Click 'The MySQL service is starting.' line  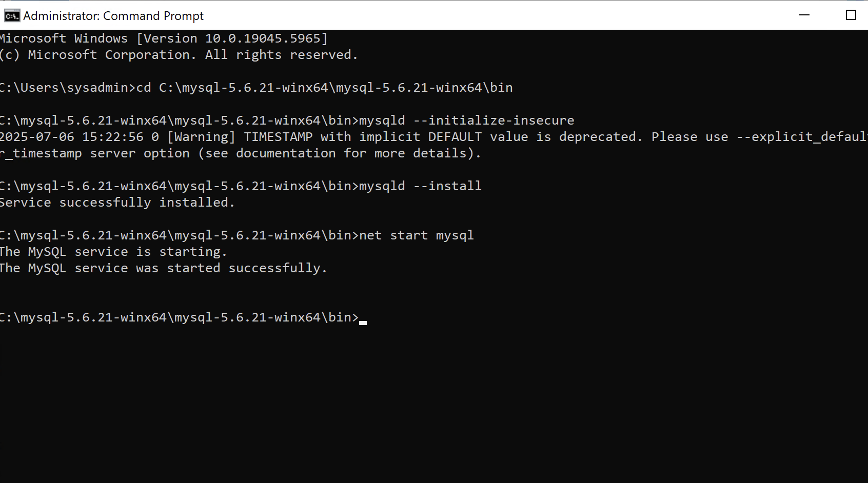[113, 252]
